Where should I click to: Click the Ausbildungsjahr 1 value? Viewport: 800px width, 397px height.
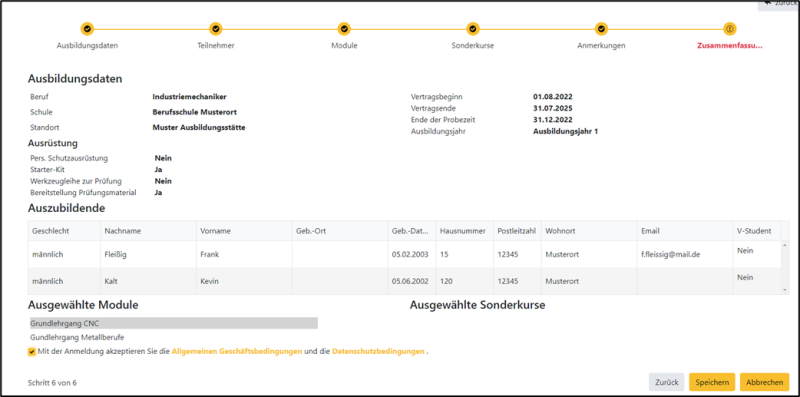coord(565,132)
